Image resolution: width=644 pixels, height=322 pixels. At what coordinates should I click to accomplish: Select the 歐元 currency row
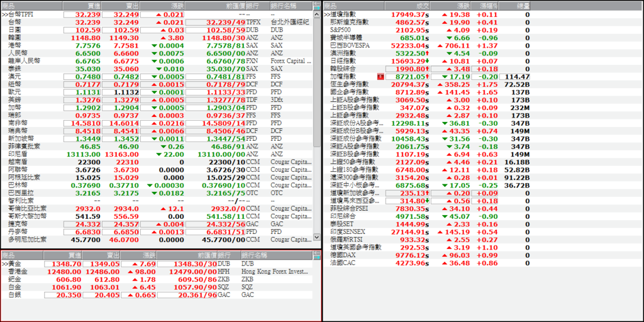click(x=157, y=92)
